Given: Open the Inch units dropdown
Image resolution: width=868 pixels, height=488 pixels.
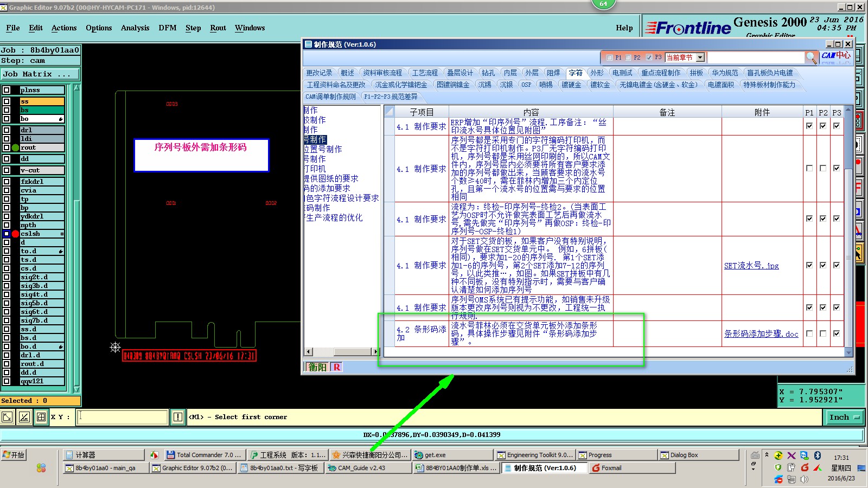Looking at the screenshot, I should pos(845,417).
